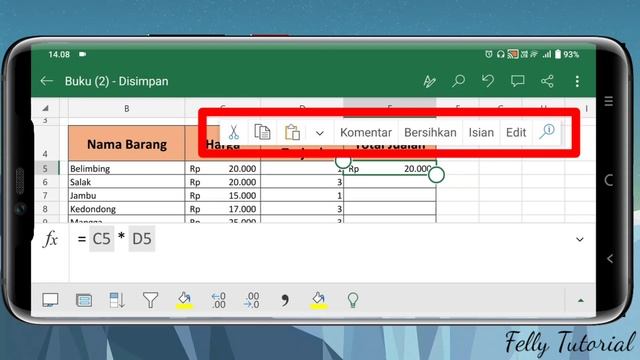
Task: Open the three-dot overflow menu
Action: pos(577,81)
